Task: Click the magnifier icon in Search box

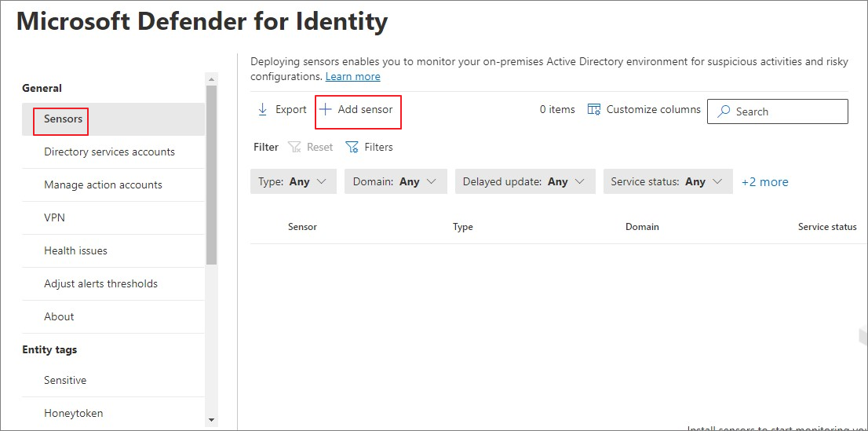Action: click(724, 111)
